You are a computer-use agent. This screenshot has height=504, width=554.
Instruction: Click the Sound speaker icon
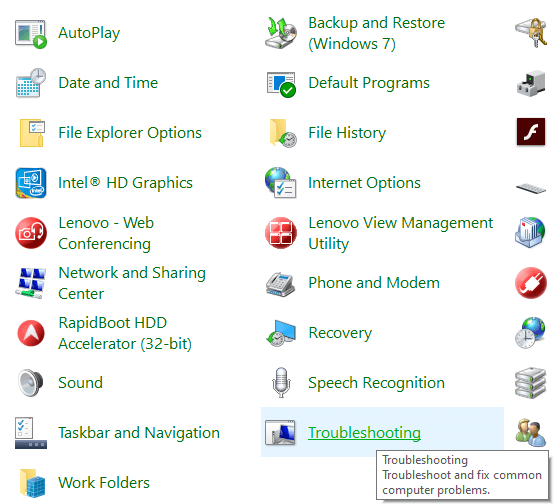tap(31, 383)
